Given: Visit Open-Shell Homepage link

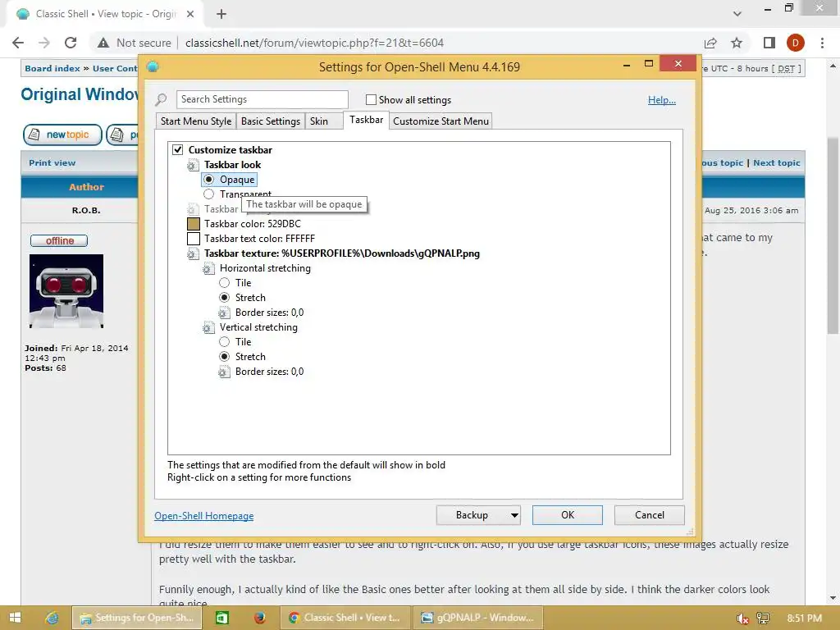Looking at the screenshot, I should (204, 516).
